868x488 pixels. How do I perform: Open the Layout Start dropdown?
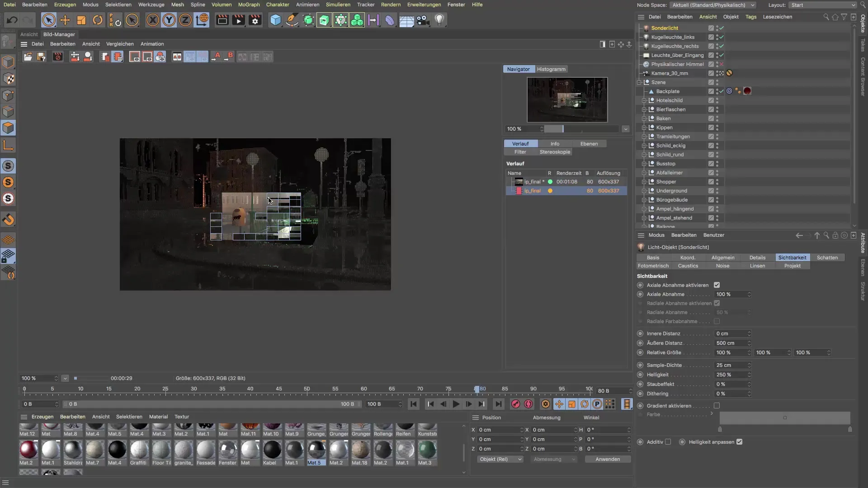(x=823, y=5)
